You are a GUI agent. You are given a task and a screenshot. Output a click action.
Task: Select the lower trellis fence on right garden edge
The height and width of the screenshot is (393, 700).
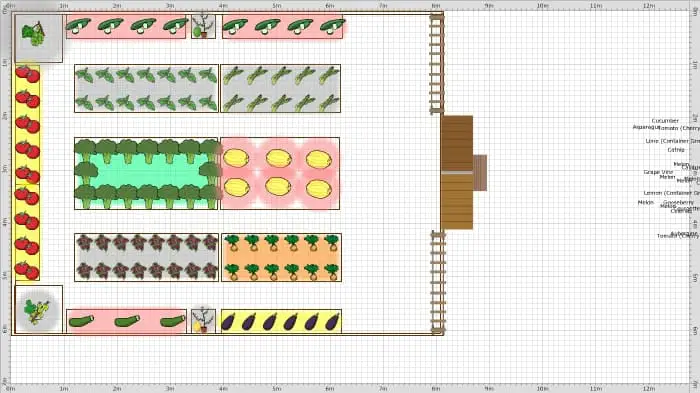point(438,282)
